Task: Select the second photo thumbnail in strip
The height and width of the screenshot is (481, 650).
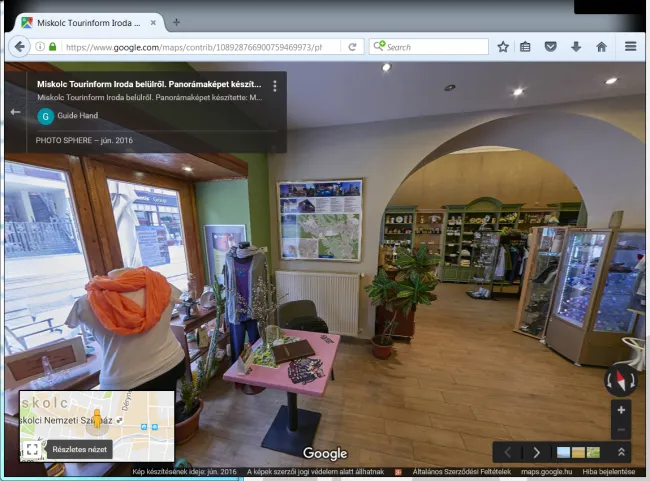Action: tap(578, 452)
